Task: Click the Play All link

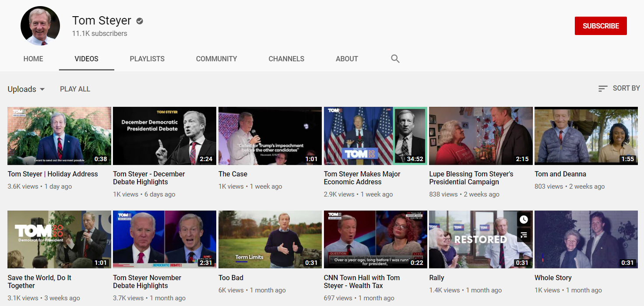Action: (75, 89)
